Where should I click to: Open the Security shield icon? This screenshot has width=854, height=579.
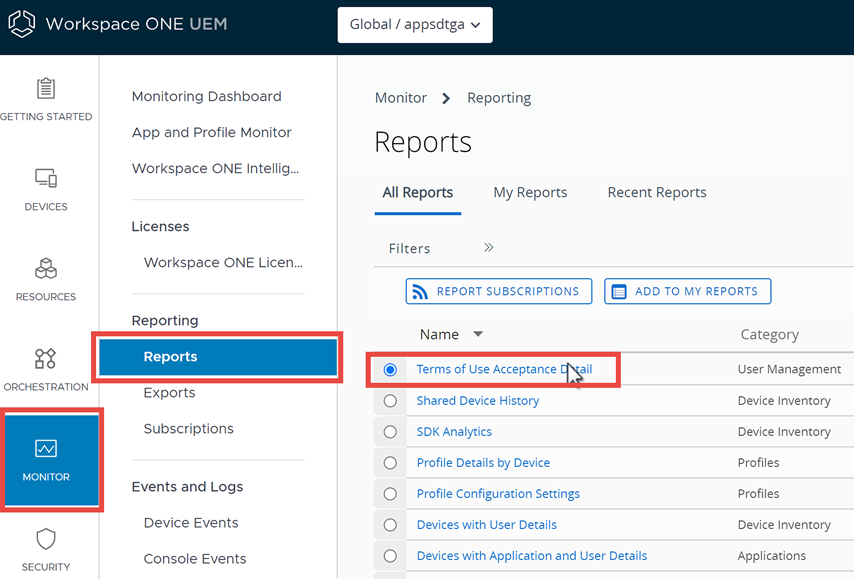coord(46,539)
